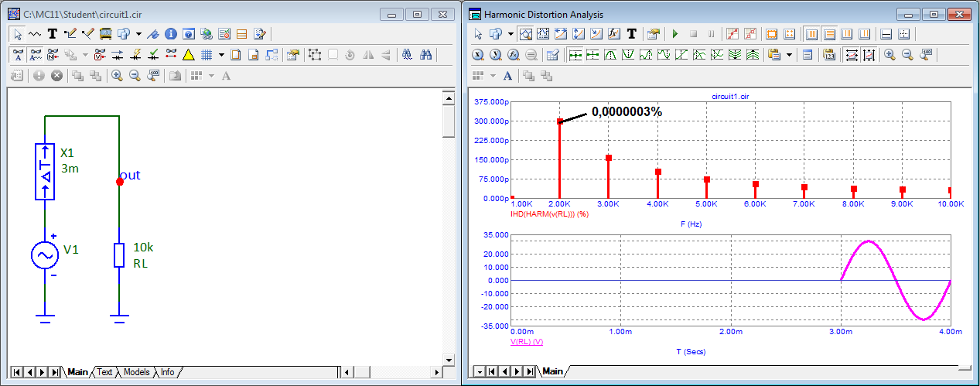
Task: Zoom in on the Harmonic Distortion plot
Action: click(890, 55)
